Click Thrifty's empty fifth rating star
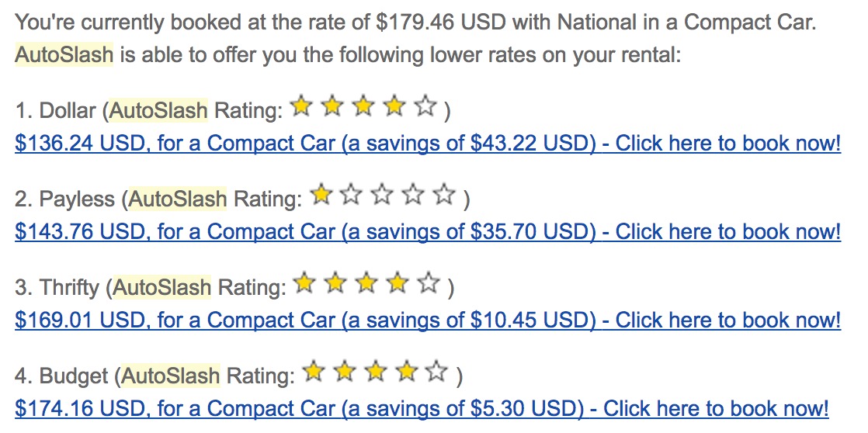The width and height of the screenshot is (868, 433). coord(429,284)
